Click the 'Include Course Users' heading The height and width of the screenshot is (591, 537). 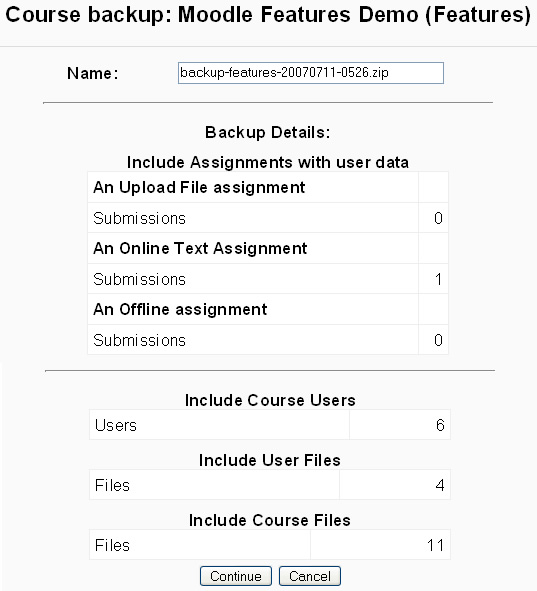(x=270, y=400)
